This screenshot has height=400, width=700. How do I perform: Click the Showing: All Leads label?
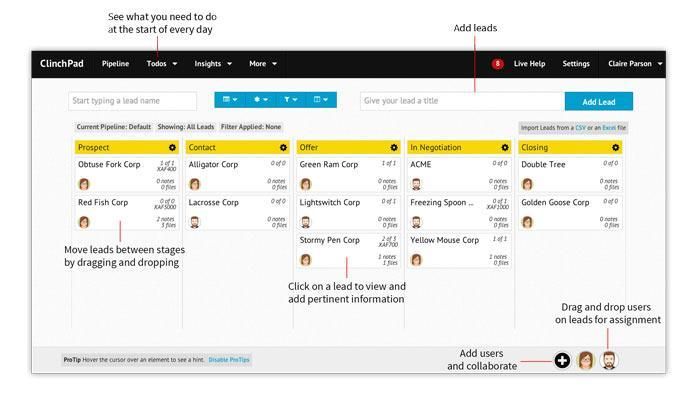[x=186, y=127]
